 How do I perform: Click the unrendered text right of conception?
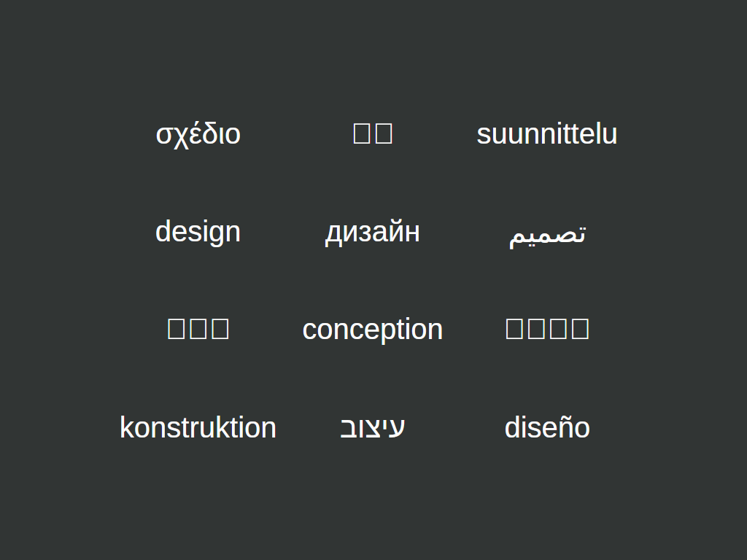point(546,329)
